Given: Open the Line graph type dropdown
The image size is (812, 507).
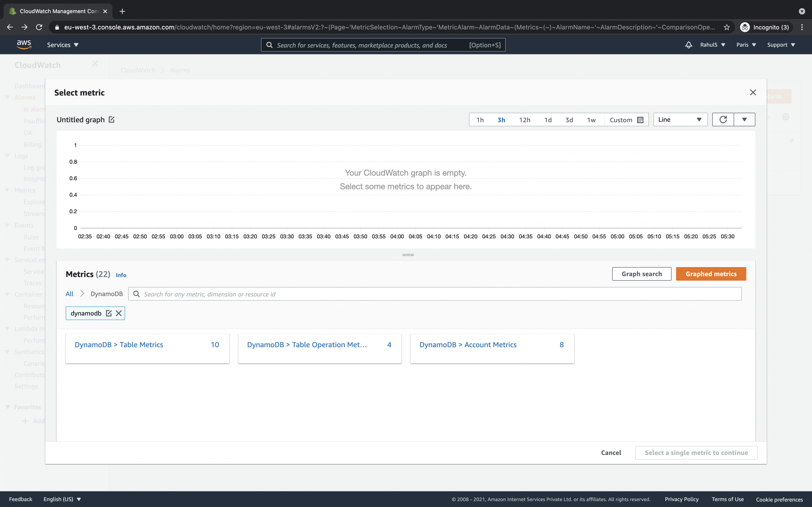Looking at the screenshot, I should [680, 120].
